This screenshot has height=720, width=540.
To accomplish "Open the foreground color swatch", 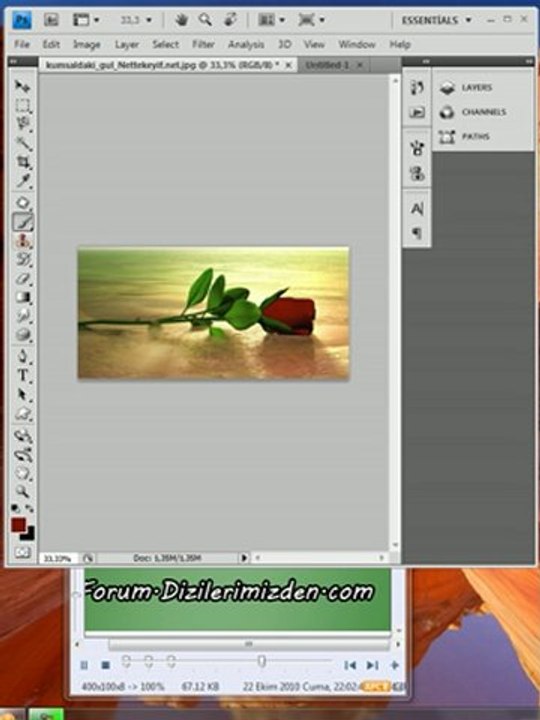I will [x=18, y=525].
